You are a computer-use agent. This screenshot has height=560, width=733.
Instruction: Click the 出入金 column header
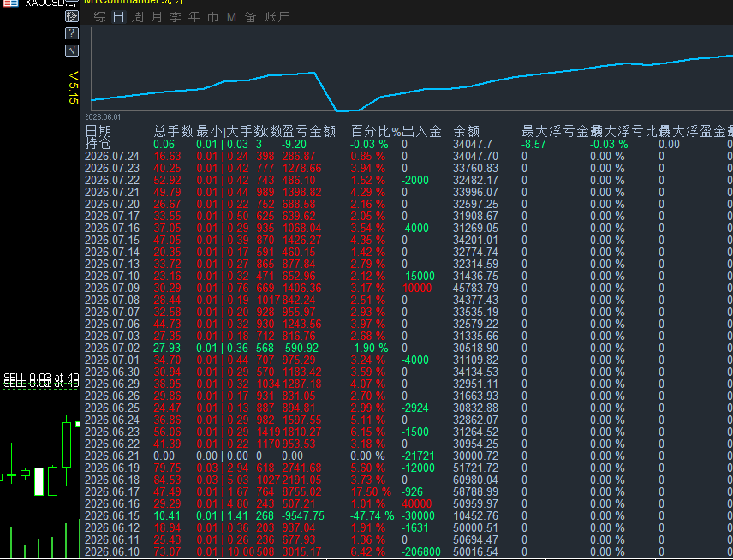pos(421,131)
